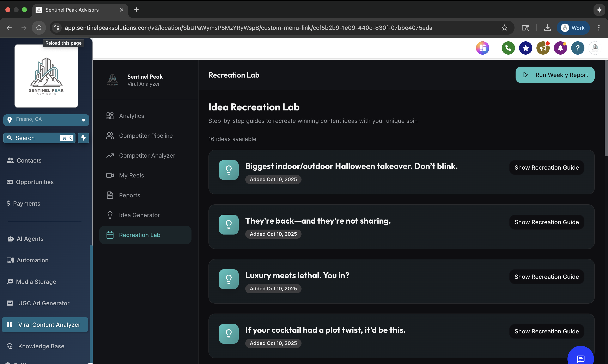Open the question mark help icon
The width and height of the screenshot is (608, 364).
click(x=578, y=48)
